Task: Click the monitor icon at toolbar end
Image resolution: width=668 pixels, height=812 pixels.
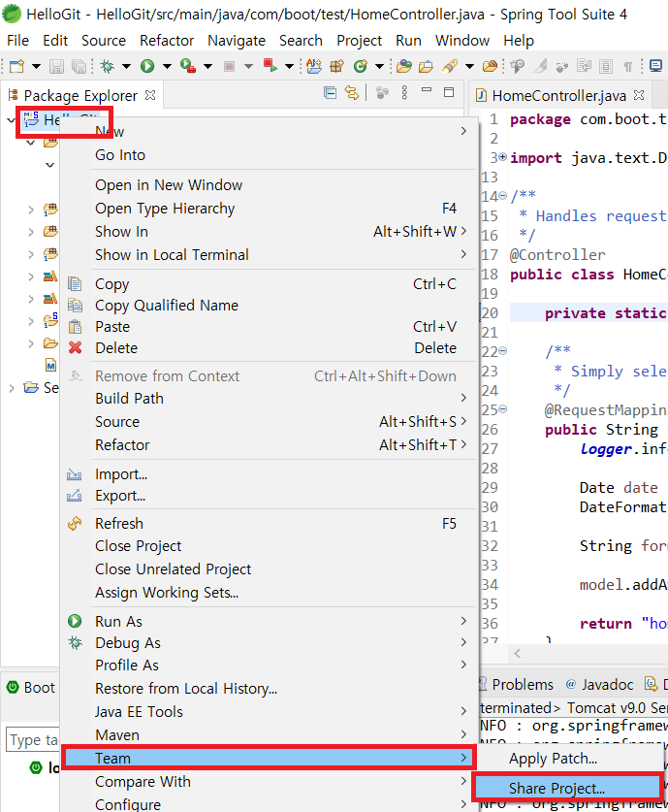Action: coord(655,66)
